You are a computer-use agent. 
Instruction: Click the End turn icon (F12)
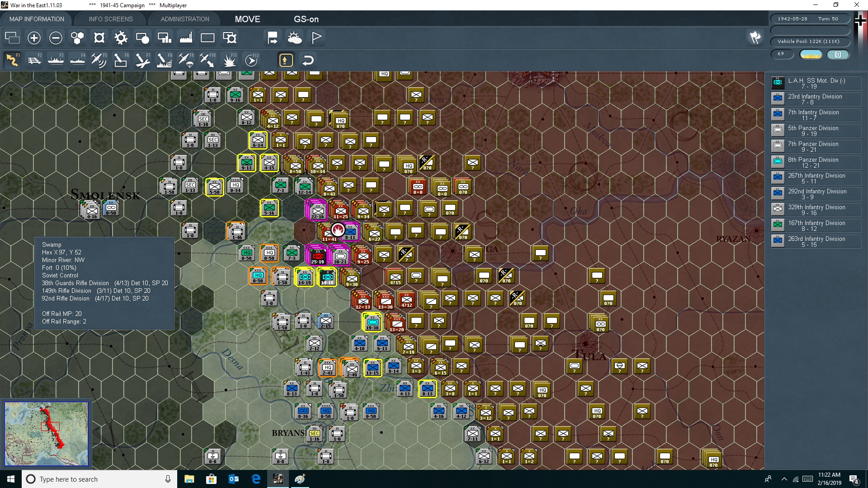coord(251,60)
